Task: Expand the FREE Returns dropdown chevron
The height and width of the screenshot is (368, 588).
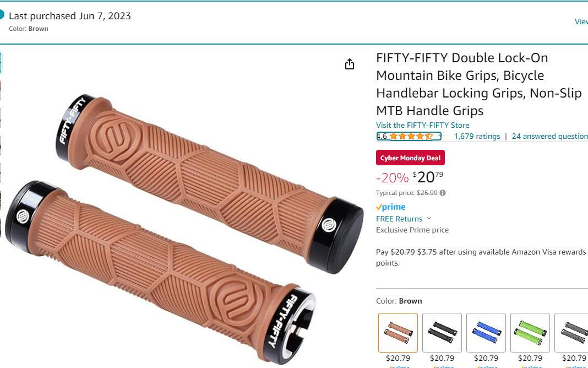Action: pos(429,218)
